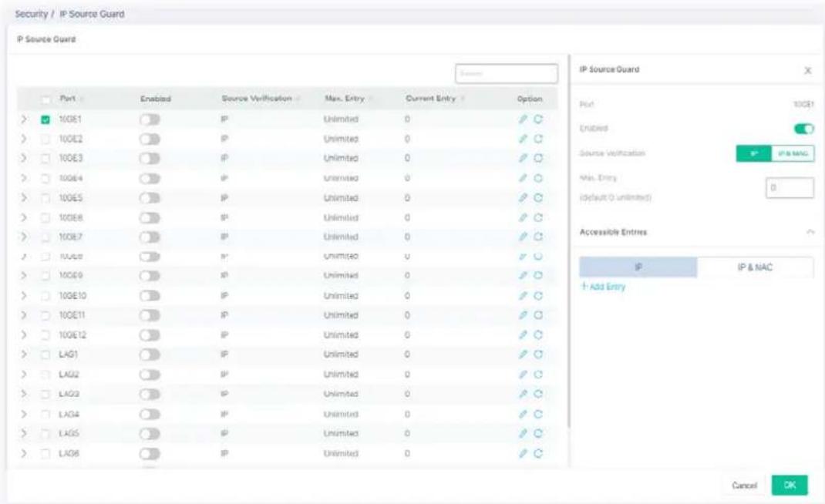Click reset icon for 10GE9
Screen dimensions: 825x504
[537, 276]
